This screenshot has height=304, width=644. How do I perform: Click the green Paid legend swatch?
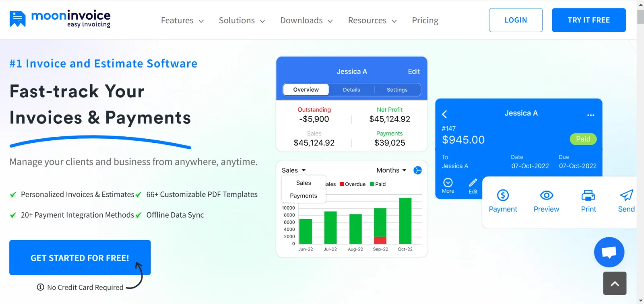(372, 184)
